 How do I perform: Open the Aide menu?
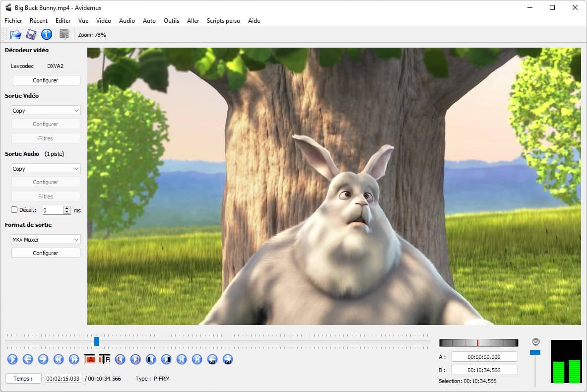(254, 21)
